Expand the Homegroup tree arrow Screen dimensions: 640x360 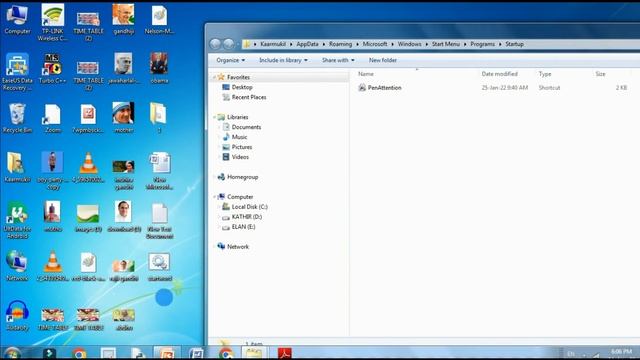pyautogui.click(x=214, y=177)
